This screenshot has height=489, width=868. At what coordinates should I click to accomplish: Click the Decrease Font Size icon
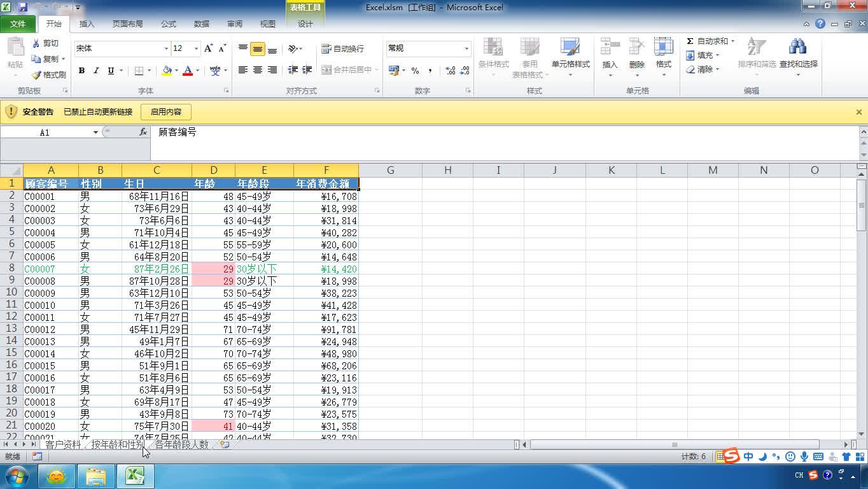coord(222,48)
